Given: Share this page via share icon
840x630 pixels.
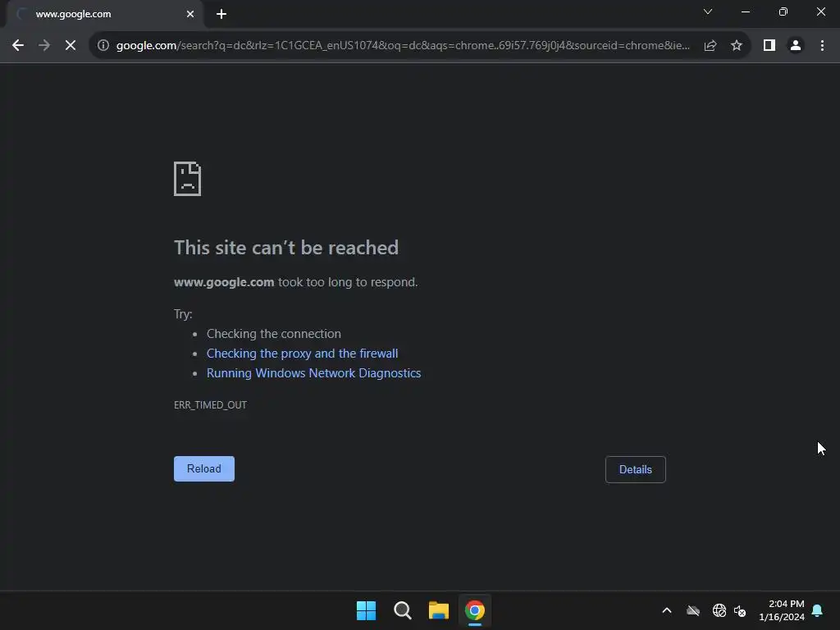Looking at the screenshot, I should [710, 46].
